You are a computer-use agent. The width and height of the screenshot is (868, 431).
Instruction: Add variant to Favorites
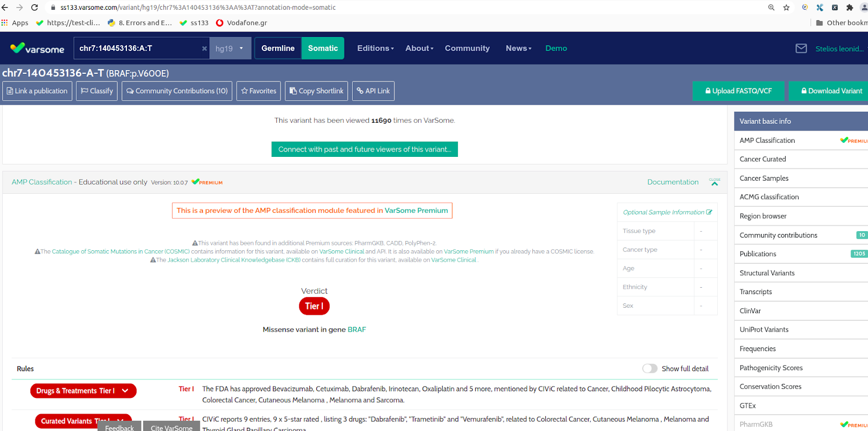click(x=259, y=91)
